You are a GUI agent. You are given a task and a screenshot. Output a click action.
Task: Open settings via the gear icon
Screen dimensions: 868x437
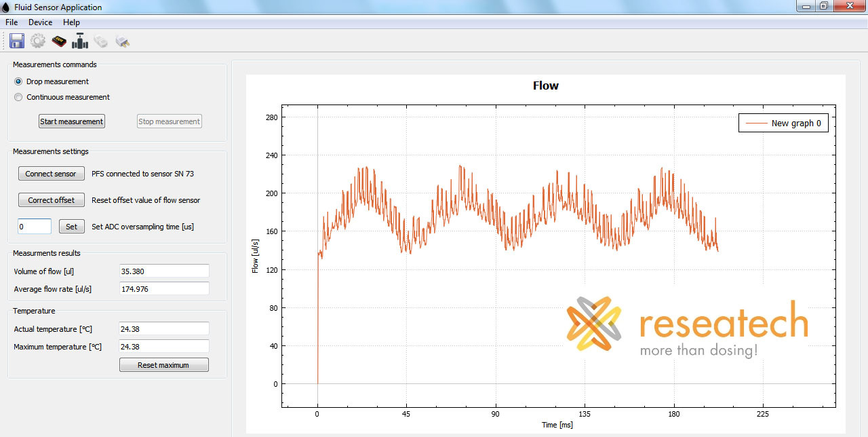[x=38, y=41]
